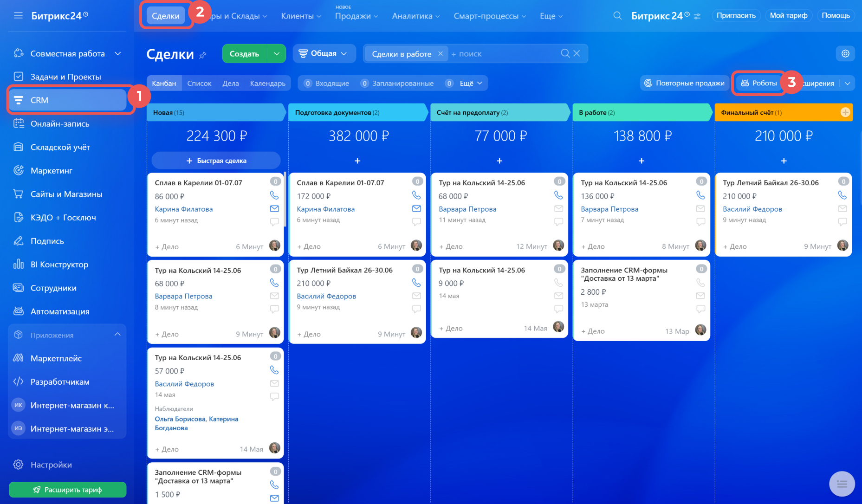The height and width of the screenshot is (504, 862).
Task: Open the bottom-right floating list widget
Action: point(842,484)
